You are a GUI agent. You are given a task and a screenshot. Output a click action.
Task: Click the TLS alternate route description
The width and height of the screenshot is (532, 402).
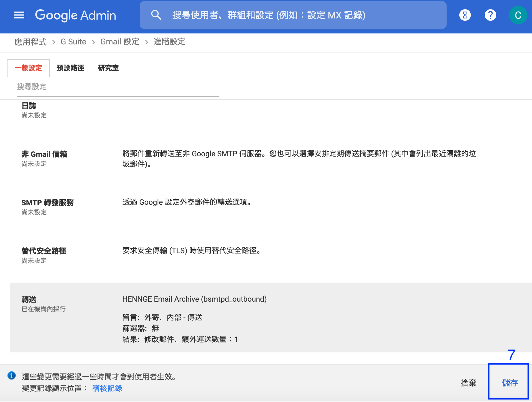192,251
